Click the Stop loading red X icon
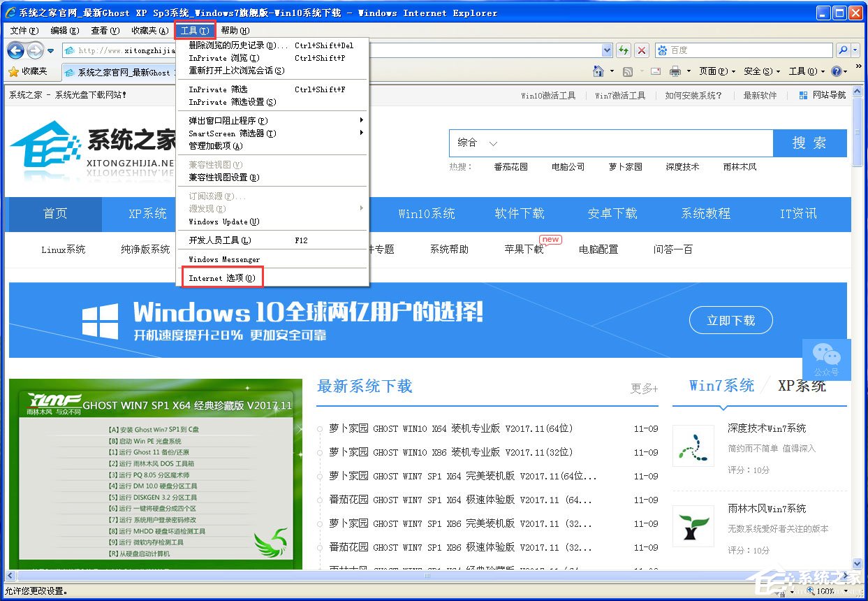The height and width of the screenshot is (601, 868). [643, 50]
